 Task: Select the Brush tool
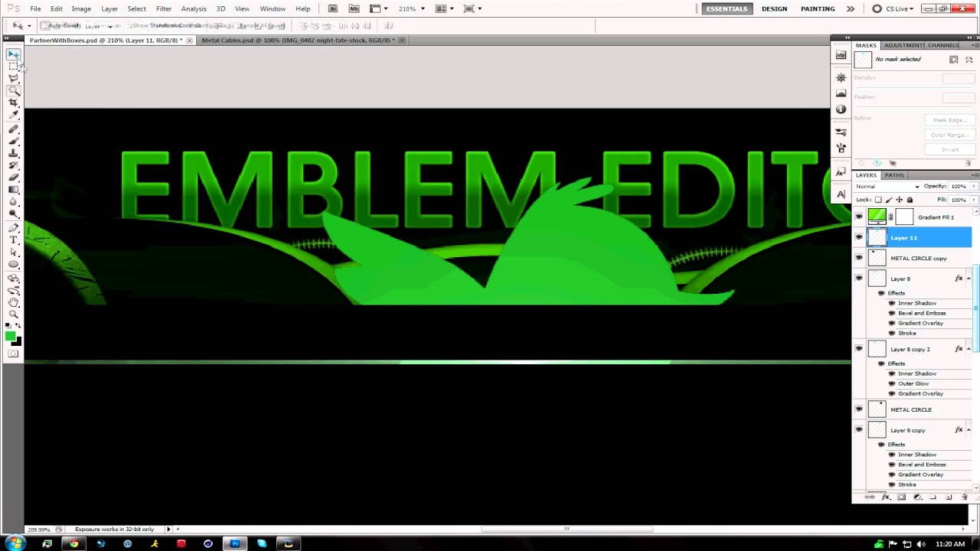[13, 142]
